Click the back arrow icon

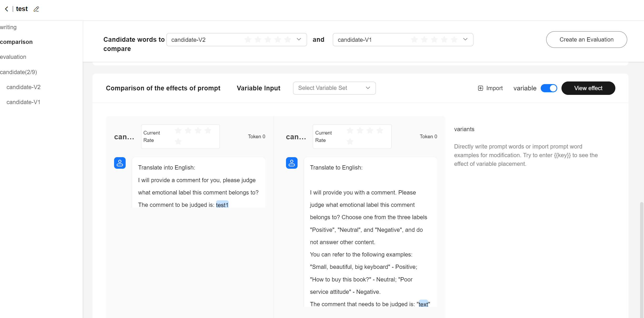click(7, 9)
